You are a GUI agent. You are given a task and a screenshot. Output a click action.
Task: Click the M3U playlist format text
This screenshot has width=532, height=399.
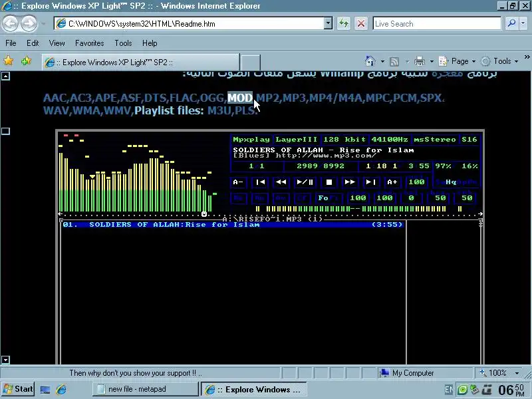pyautogui.click(x=219, y=110)
